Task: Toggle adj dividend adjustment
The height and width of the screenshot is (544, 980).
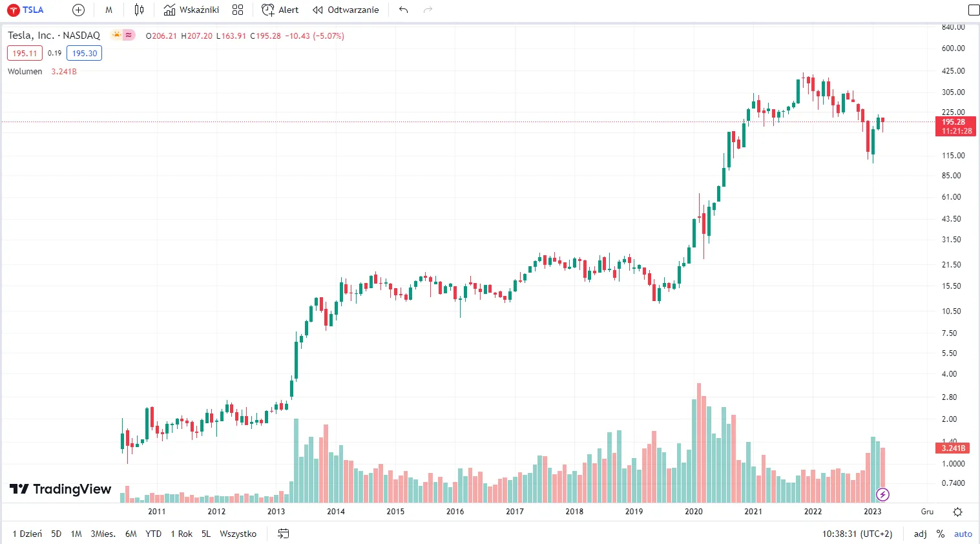Action: point(921,534)
